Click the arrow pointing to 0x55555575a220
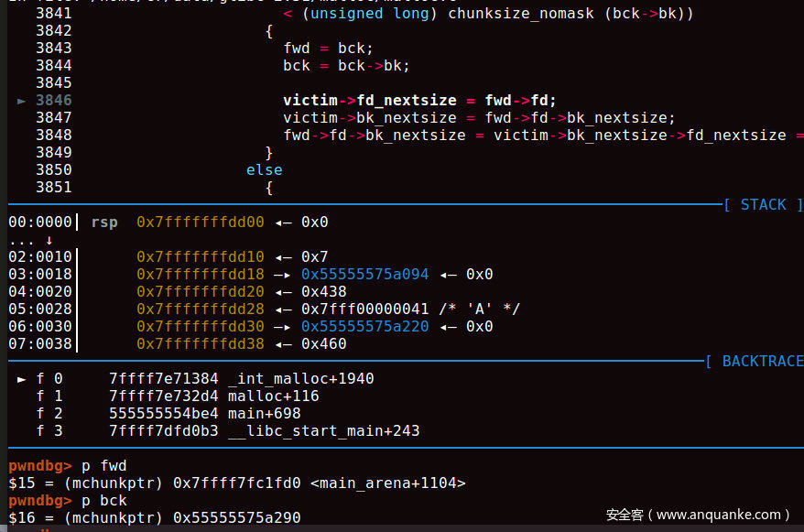 click(x=282, y=327)
